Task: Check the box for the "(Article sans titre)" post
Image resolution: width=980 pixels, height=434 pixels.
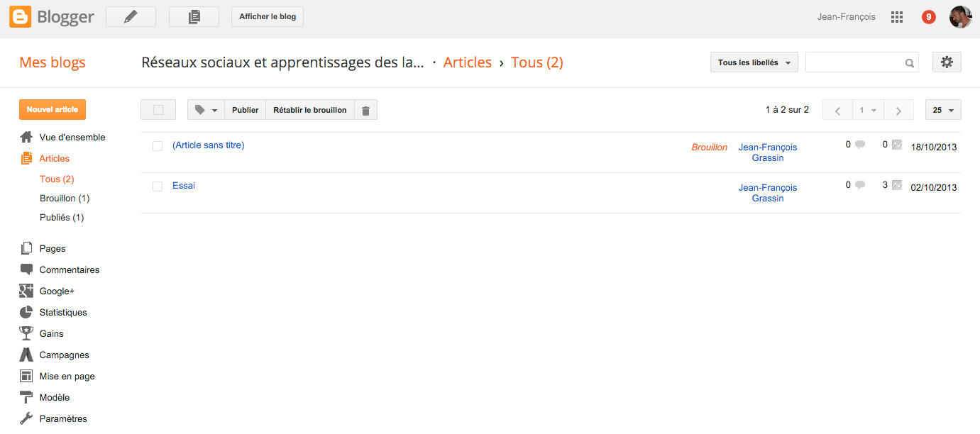Action: coord(158,146)
